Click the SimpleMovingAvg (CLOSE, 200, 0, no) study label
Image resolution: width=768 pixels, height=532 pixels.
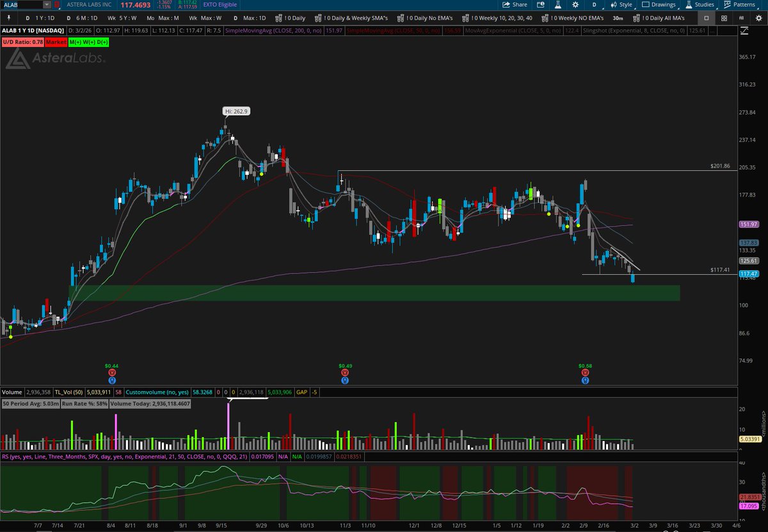coord(273,30)
